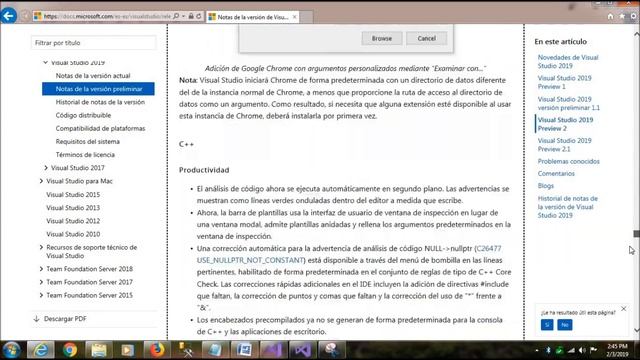Viewport: 640px width, 360px height.
Task: Open the Windows Start button
Action: click(x=11, y=350)
